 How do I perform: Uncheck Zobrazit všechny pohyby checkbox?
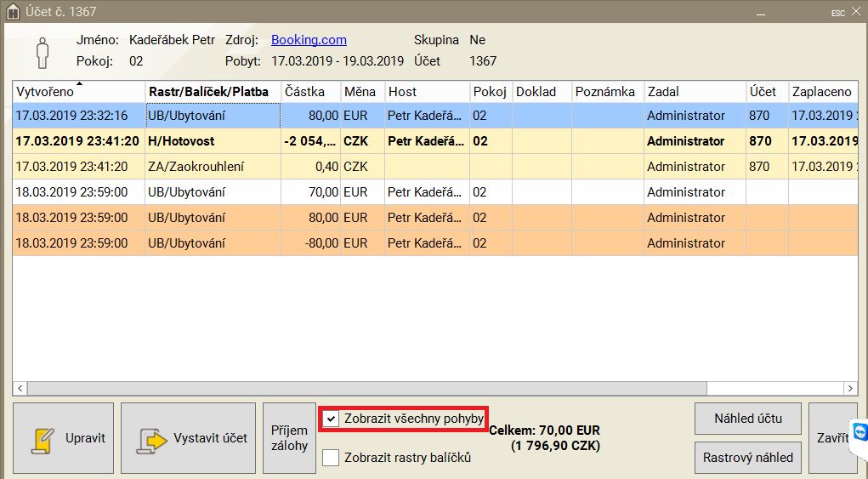click(x=332, y=419)
